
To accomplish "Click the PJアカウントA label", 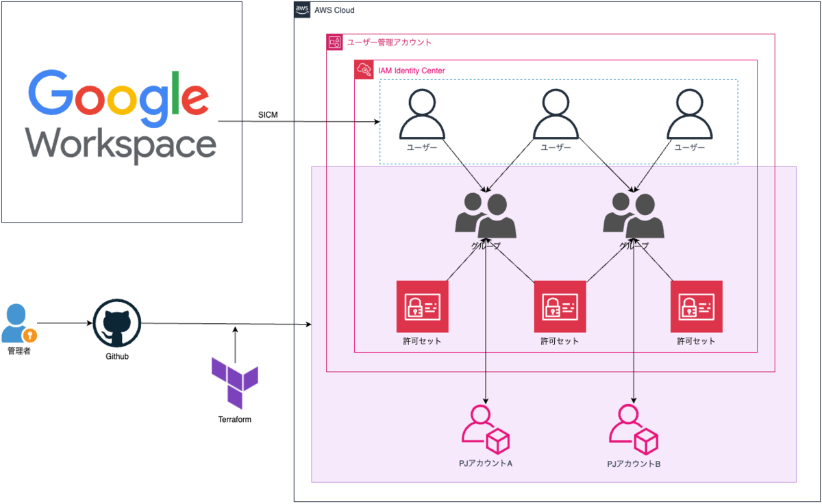I will point(486,464).
